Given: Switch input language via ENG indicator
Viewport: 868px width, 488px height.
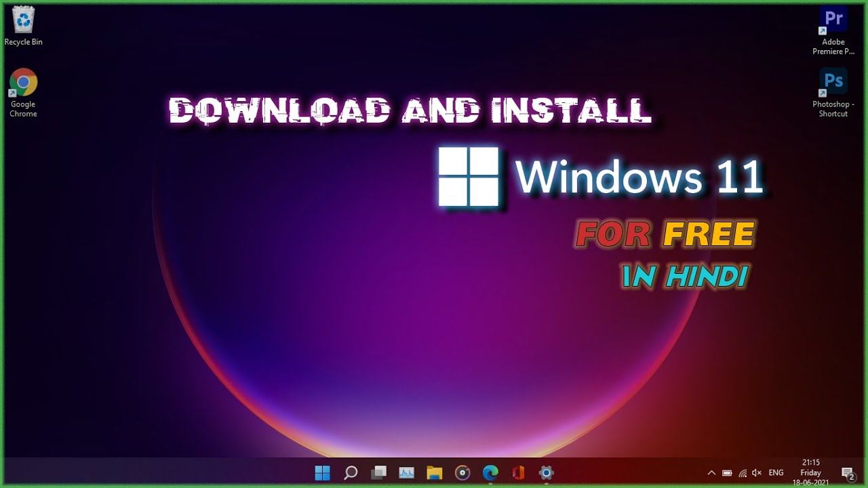Looking at the screenshot, I should click(776, 472).
